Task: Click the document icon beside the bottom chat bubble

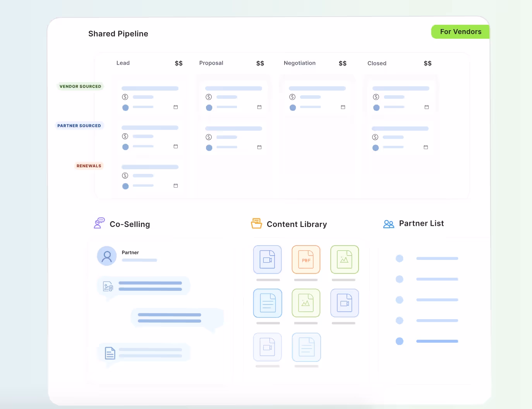Action: (x=110, y=352)
